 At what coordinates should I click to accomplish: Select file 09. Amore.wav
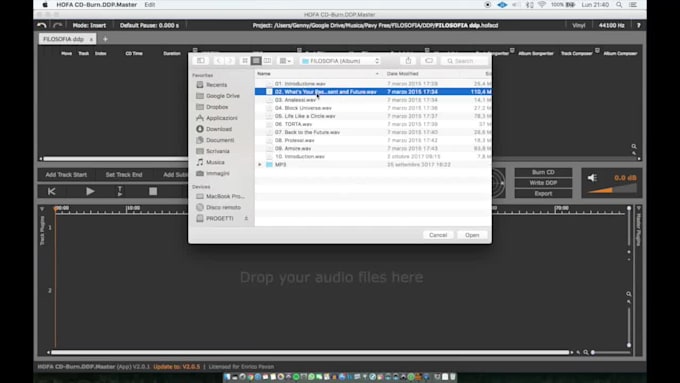tap(373, 148)
